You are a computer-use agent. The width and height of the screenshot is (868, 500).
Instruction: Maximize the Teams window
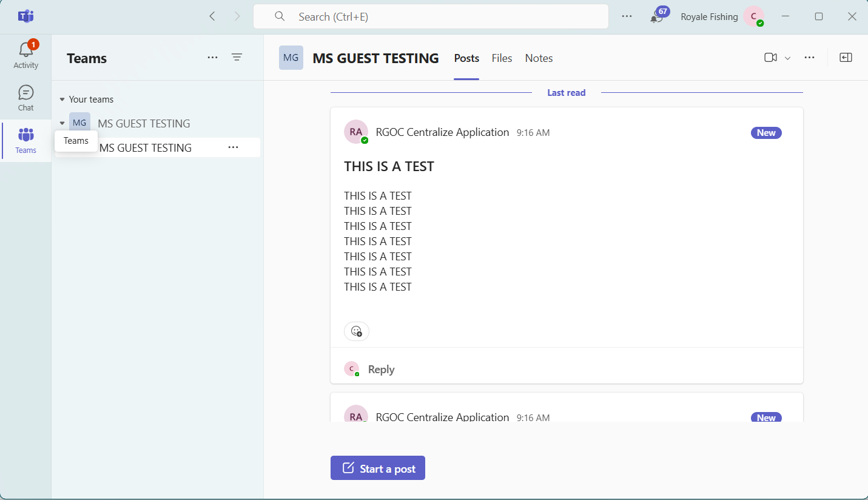(819, 16)
